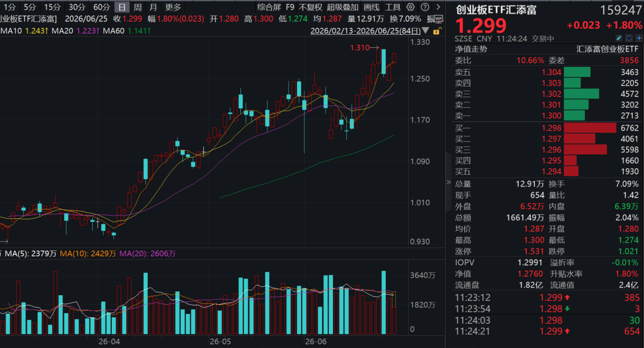Click 买一 bid price 1.298
Screen dimensions: 644x348
tap(551, 128)
